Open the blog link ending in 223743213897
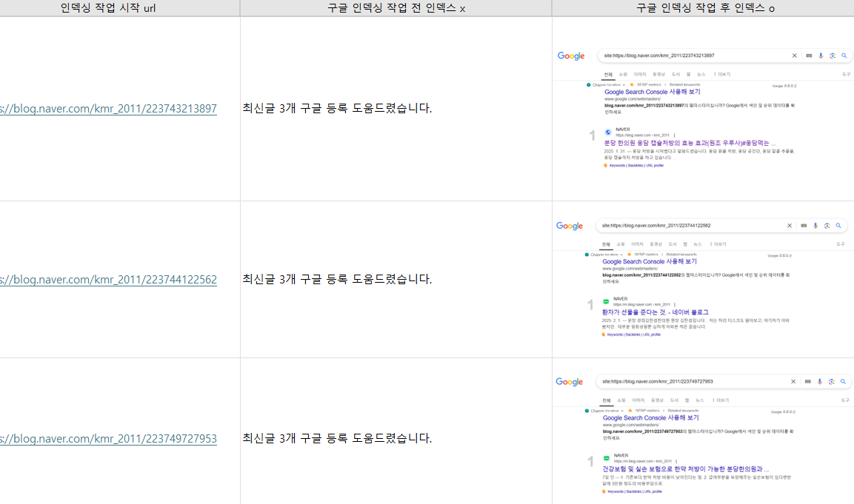This screenshot has height=504, width=854. [x=108, y=109]
